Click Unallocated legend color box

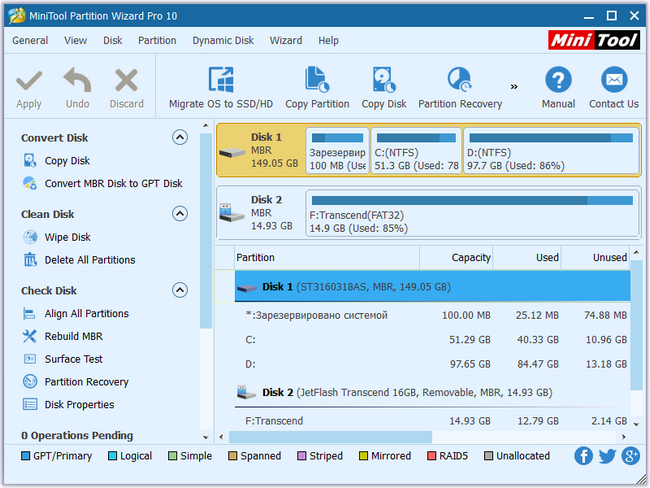pos(489,456)
